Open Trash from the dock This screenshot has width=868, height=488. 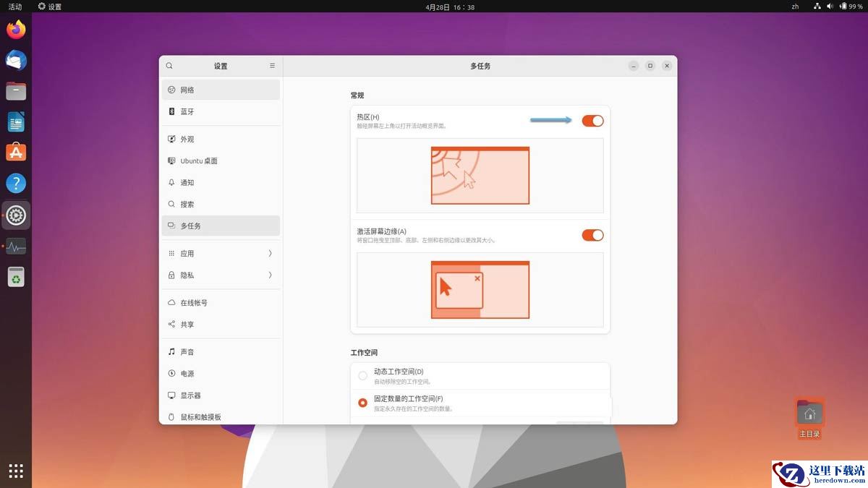[x=16, y=277]
